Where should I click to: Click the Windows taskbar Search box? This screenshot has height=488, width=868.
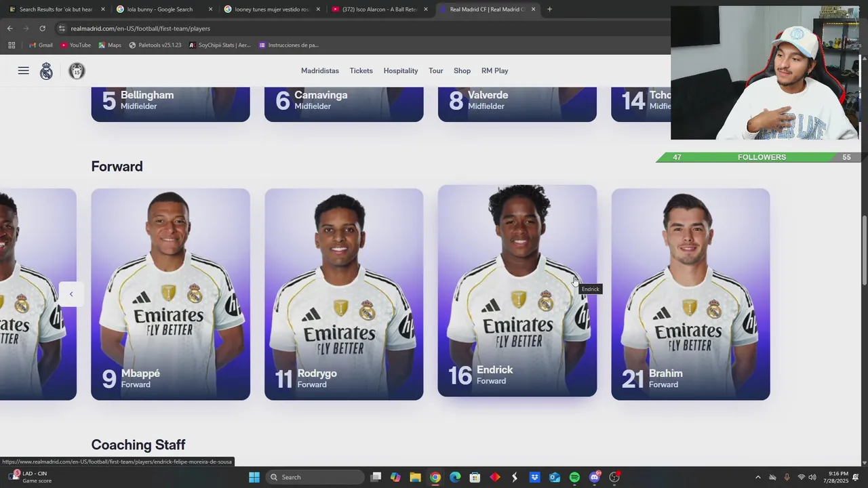coord(314,477)
